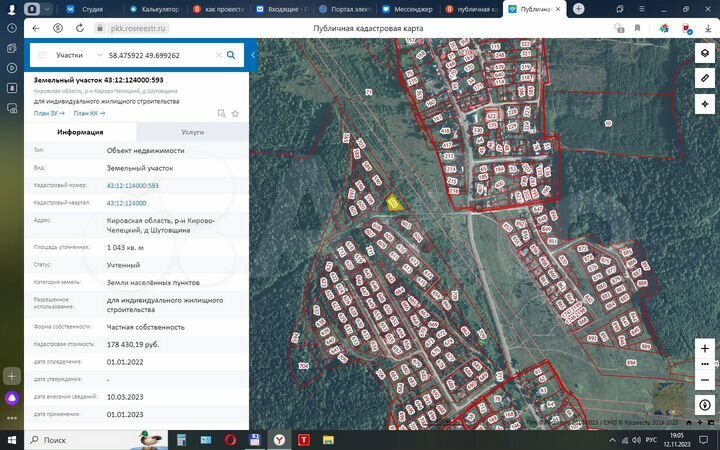Screen dimensions: 720x450
Task: Select the Информация tab
Action: 80,131
